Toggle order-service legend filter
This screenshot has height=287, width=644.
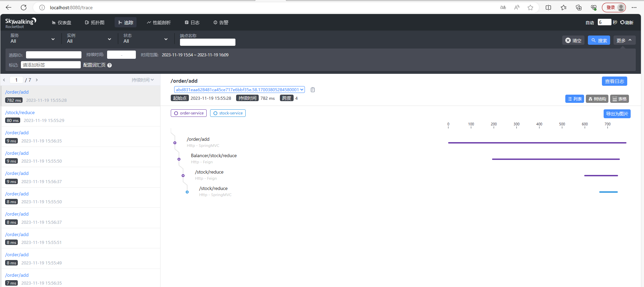click(189, 113)
